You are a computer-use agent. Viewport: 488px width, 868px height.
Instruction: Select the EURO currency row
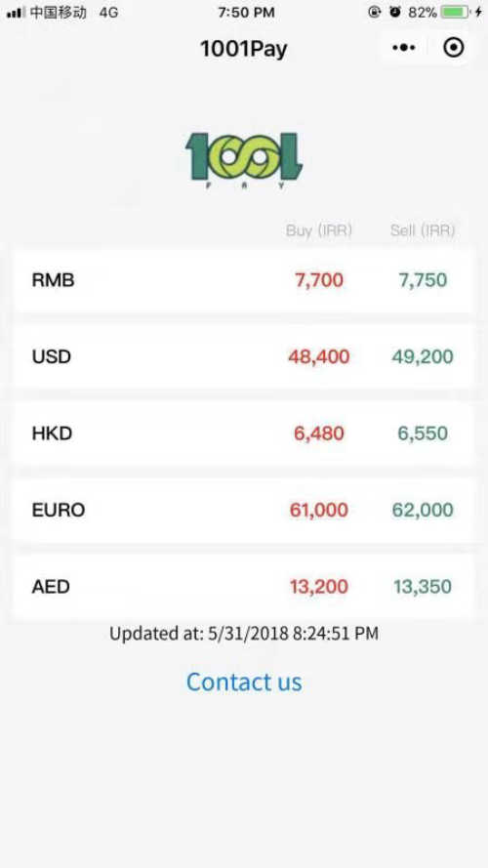pyautogui.click(x=243, y=510)
